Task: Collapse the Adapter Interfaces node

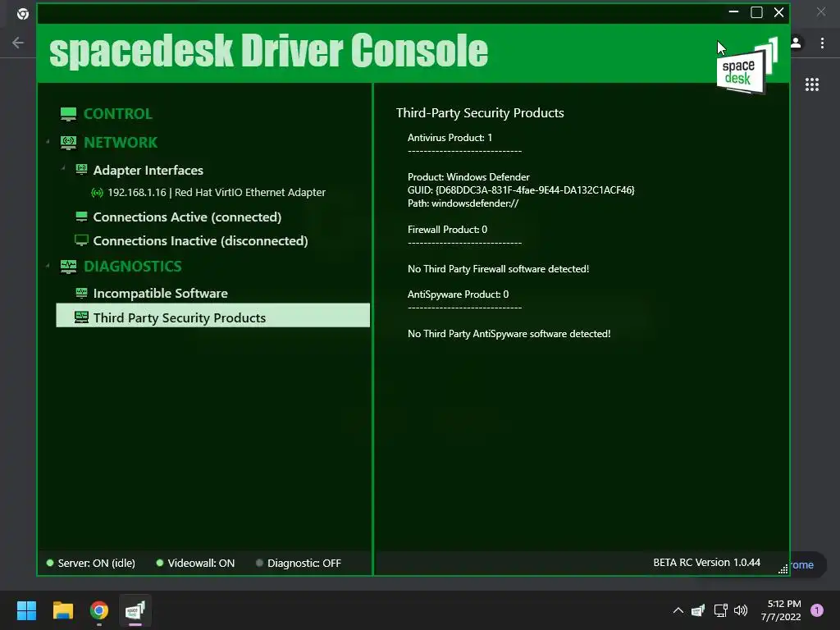Action: coord(63,168)
